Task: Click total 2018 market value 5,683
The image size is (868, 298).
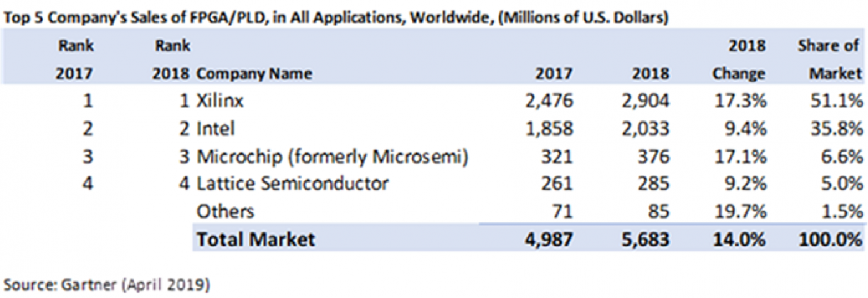Action: pyautogui.click(x=644, y=239)
